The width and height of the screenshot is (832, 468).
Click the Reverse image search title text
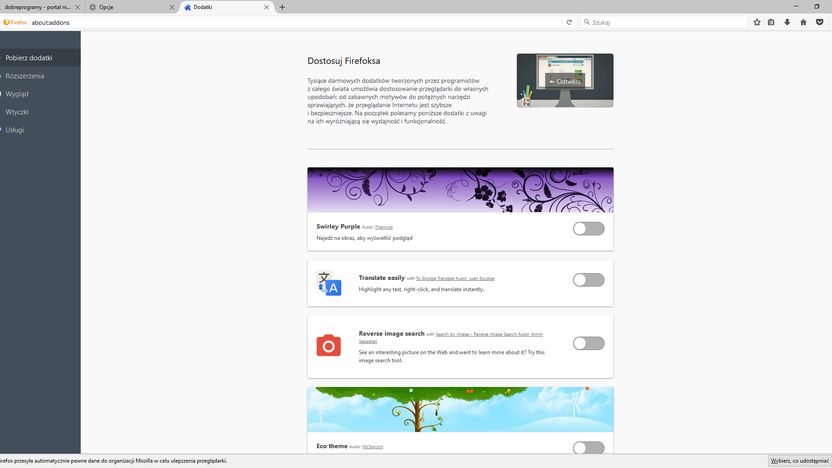pos(392,334)
